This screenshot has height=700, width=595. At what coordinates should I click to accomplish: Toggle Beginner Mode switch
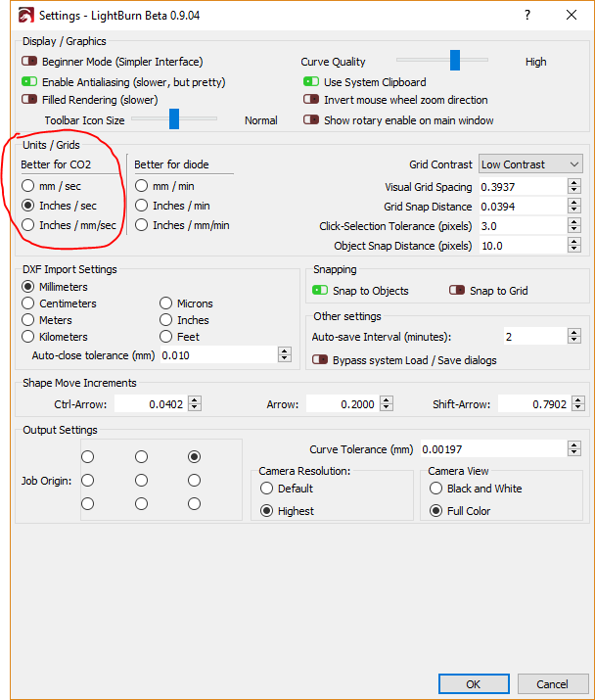coord(29,61)
